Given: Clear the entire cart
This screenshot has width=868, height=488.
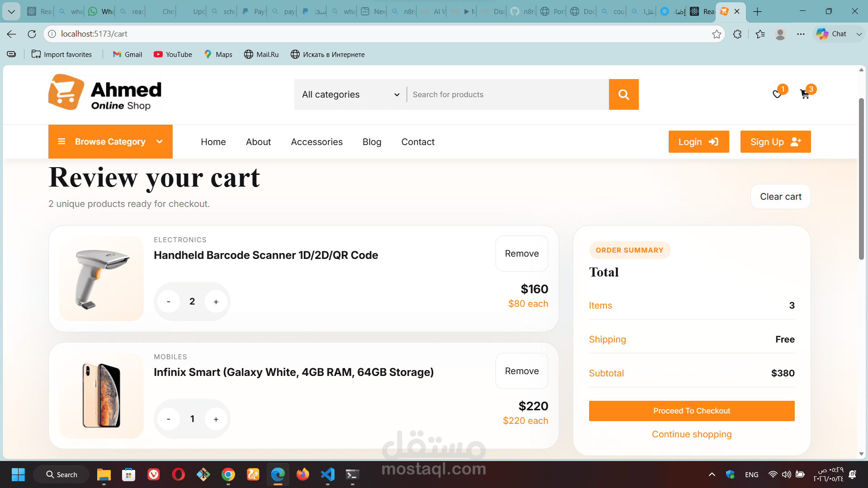Looking at the screenshot, I should tap(780, 197).
